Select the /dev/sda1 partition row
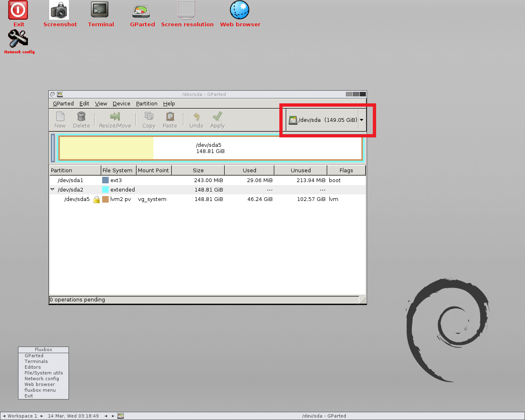 208,180
